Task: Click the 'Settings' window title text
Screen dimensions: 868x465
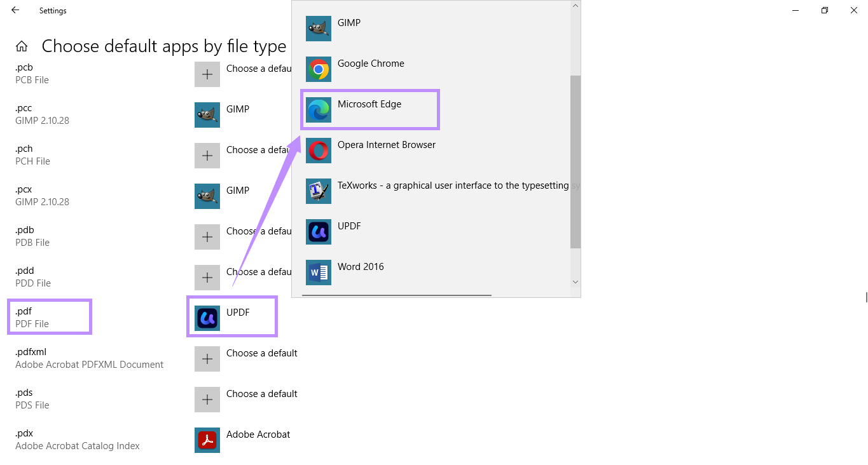Action: pos(53,11)
